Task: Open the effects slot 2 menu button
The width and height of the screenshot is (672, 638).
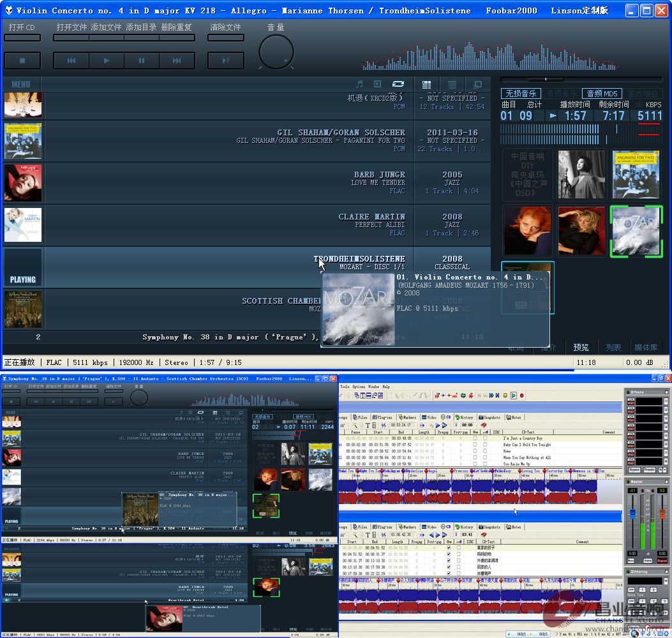Action: coord(666,410)
